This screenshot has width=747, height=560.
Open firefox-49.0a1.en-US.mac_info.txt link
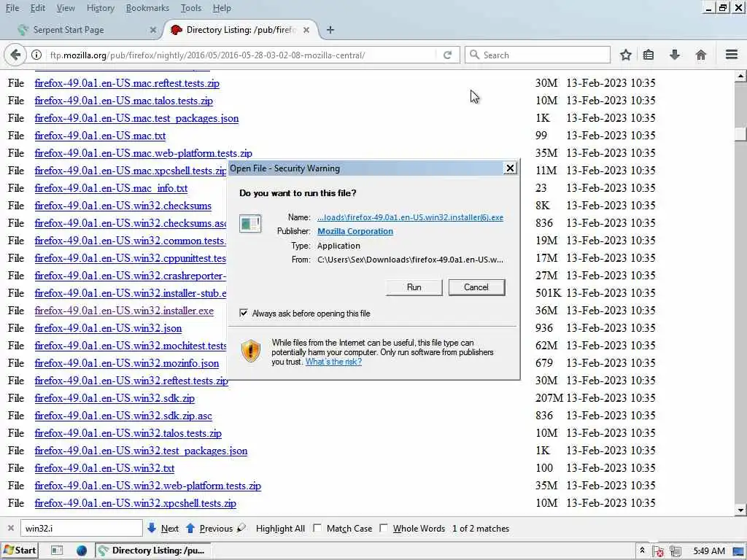(111, 189)
